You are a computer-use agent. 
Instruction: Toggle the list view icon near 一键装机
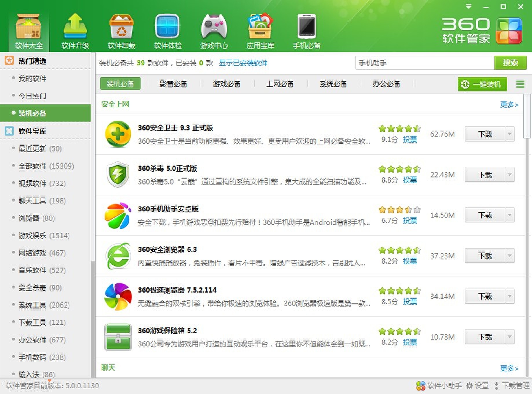click(x=520, y=84)
